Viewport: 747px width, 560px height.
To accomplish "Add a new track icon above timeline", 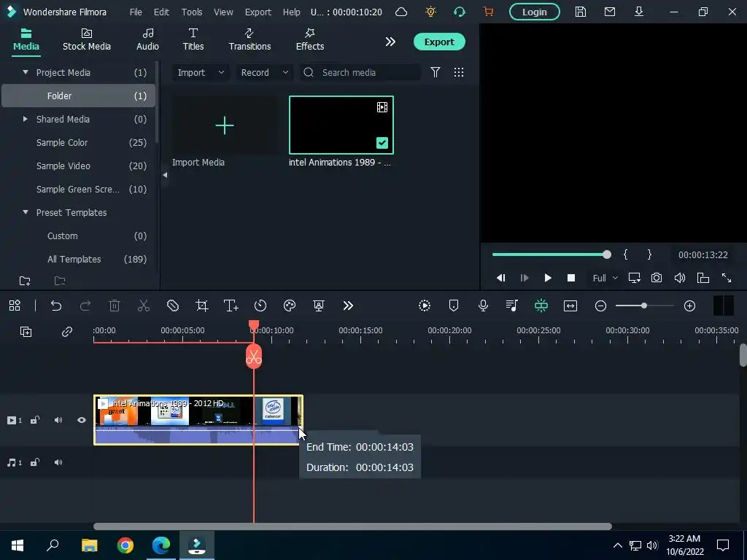I will pyautogui.click(x=26, y=332).
